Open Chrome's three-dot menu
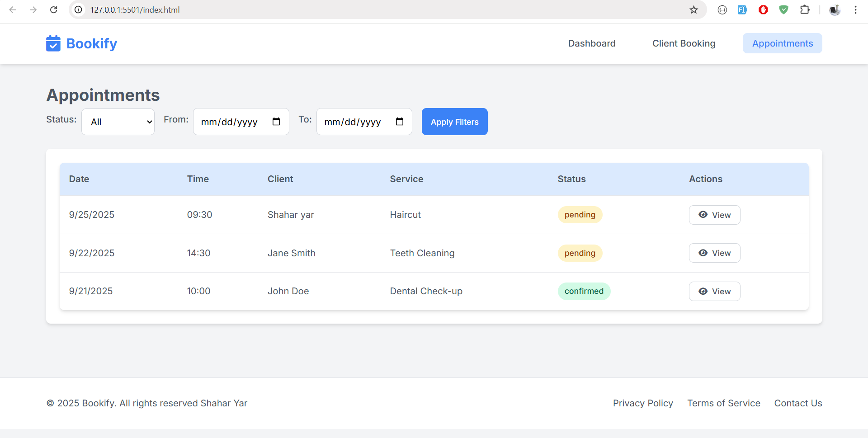The width and height of the screenshot is (868, 438). 855,10
